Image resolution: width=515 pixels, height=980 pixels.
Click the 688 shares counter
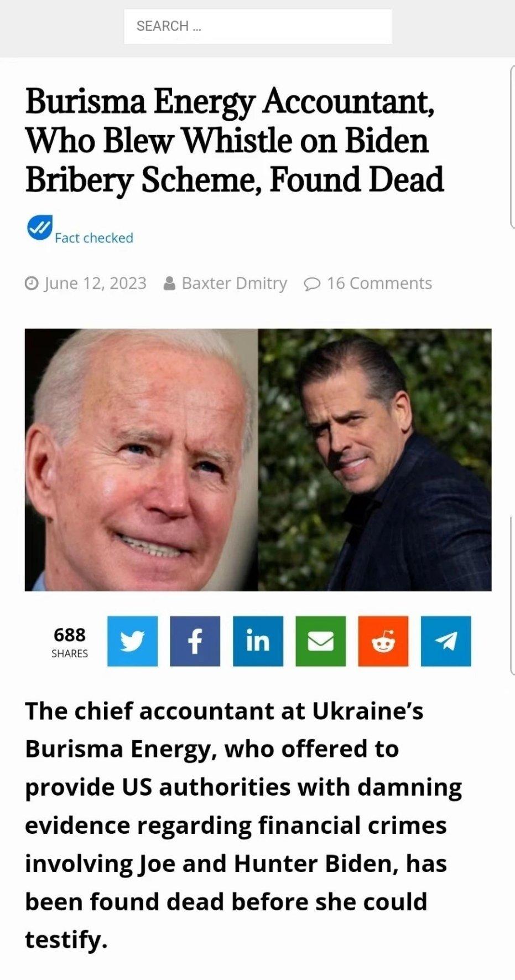[70, 642]
